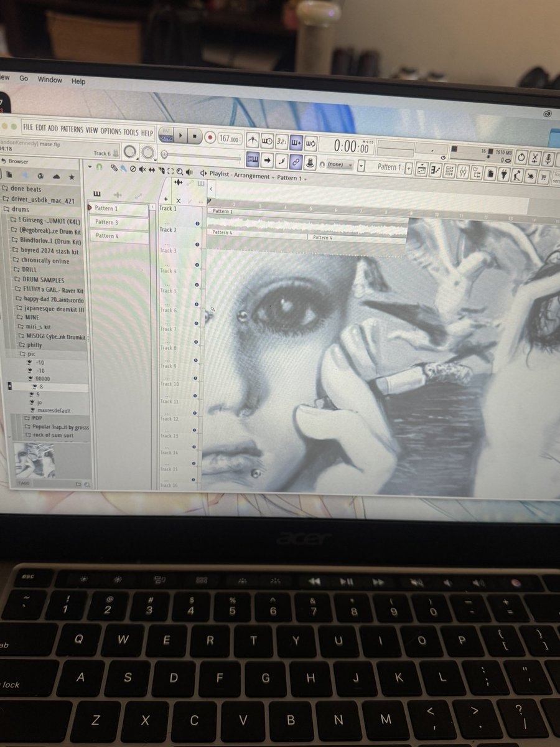Click the master pitch knob

point(148,153)
